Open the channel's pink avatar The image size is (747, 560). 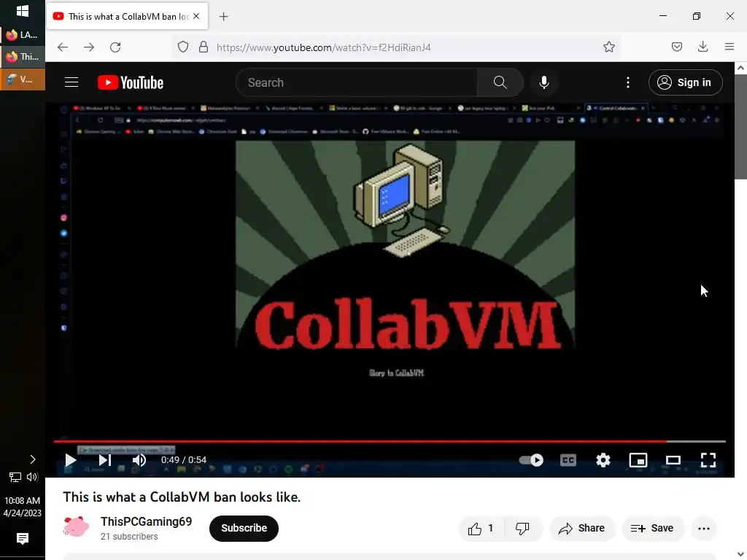pos(76,528)
